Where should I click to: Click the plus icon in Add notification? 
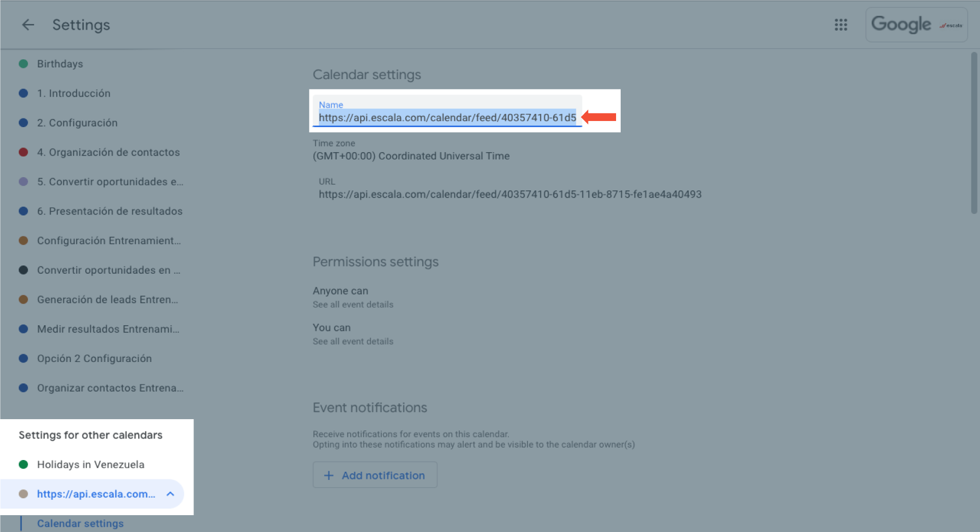[329, 475]
